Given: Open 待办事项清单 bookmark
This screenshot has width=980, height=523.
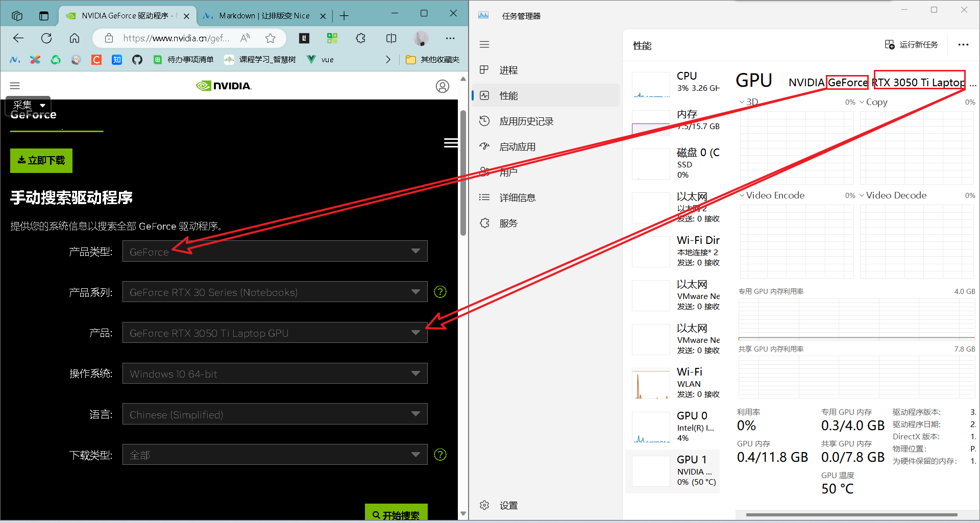Looking at the screenshot, I should click(183, 60).
